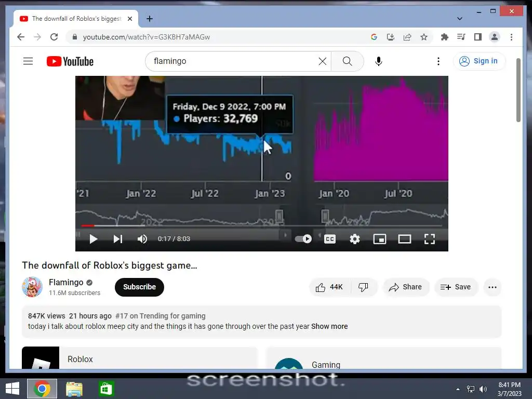The width and height of the screenshot is (532, 399).
Task: Share this page from address bar
Action: 407,37
